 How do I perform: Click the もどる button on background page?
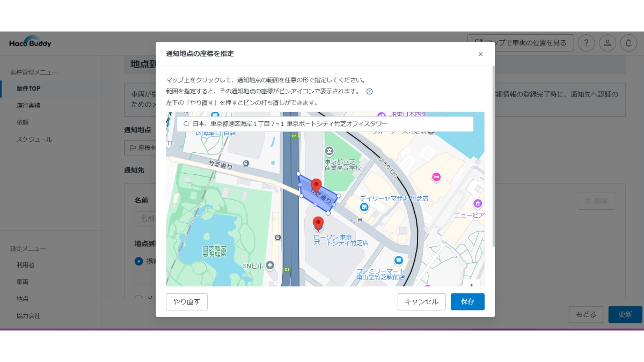586,315
